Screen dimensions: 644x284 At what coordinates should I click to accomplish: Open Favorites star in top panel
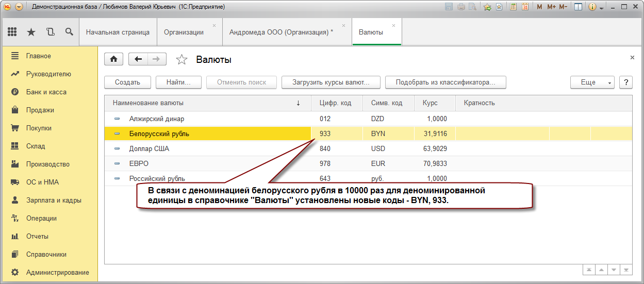31,32
